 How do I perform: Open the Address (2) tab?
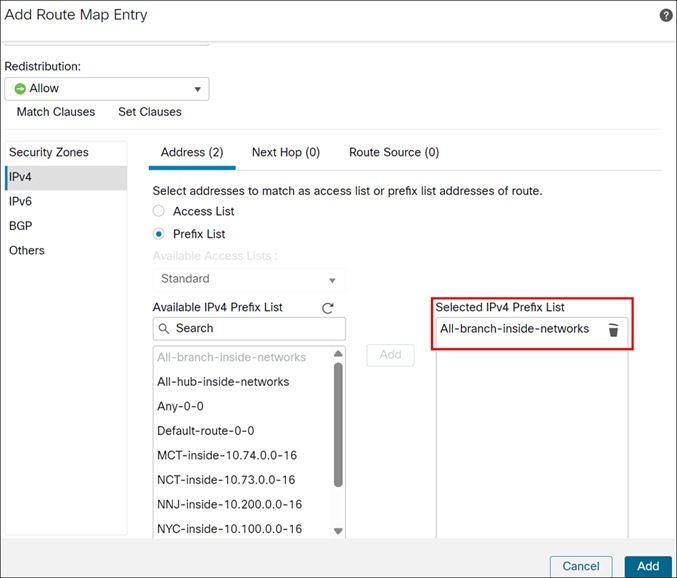point(192,152)
